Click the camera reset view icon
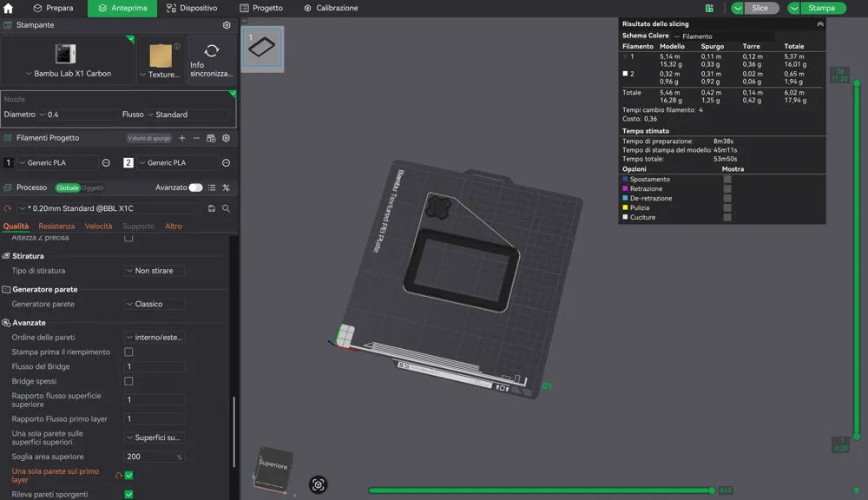 click(318, 484)
